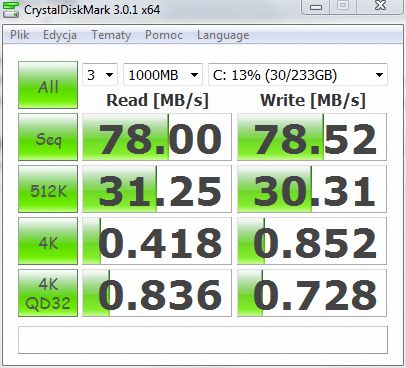Image resolution: width=406 pixels, height=368 pixels.
Task: Open the Language menu
Action: click(x=223, y=35)
